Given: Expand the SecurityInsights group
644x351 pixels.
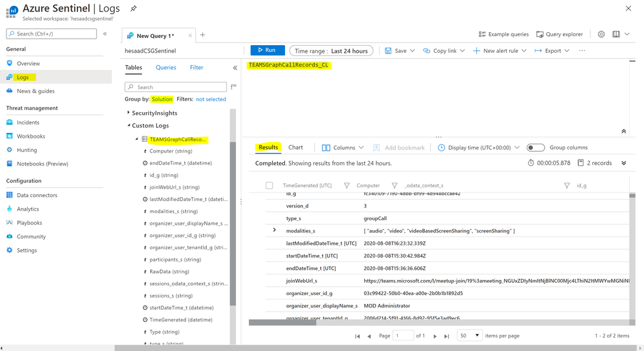Looking at the screenshot, I should coord(128,113).
